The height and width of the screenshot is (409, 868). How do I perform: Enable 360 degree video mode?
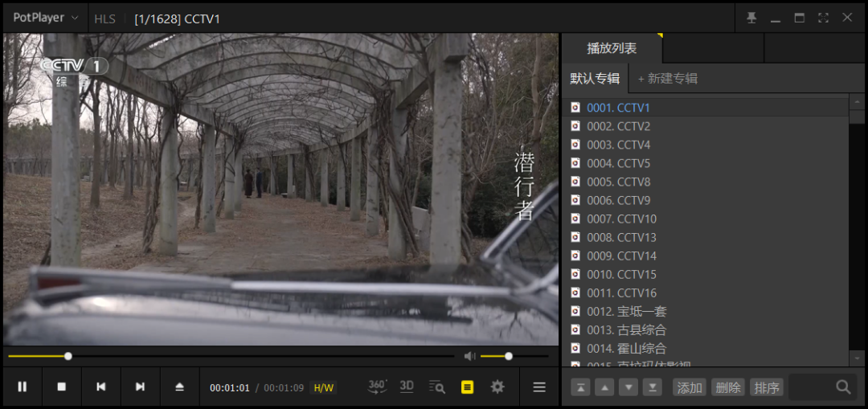[x=377, y=387]
